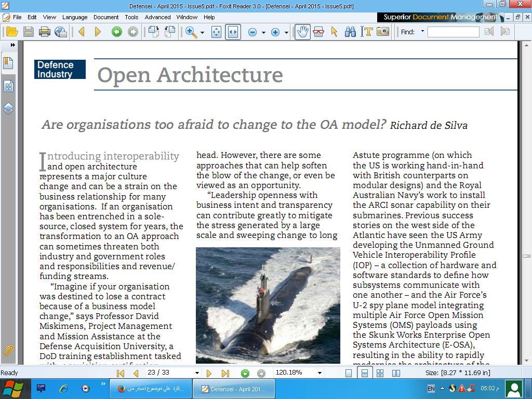Click green Previous View in status bar

(x=245, y=373)
